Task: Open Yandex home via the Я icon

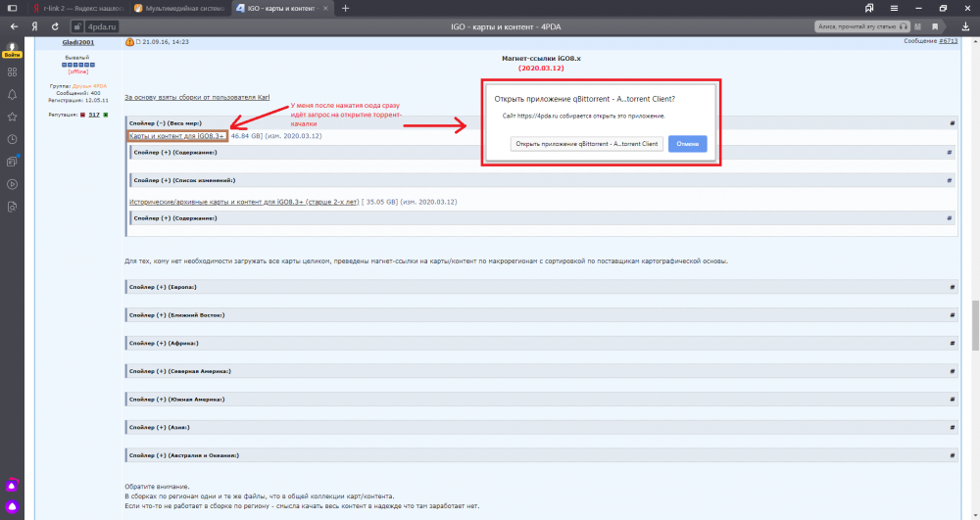Action: coord(34,26)
